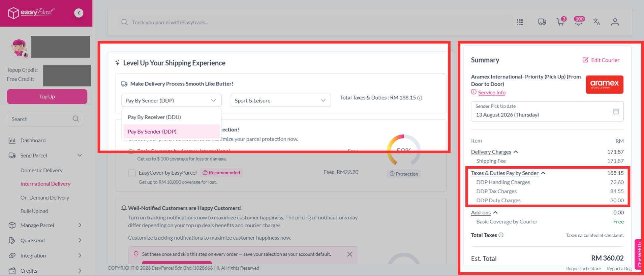644x276 pixels.
Task: Open the Pay By Sender (DDP) dropdown
Action: click(x=171, y=100)
